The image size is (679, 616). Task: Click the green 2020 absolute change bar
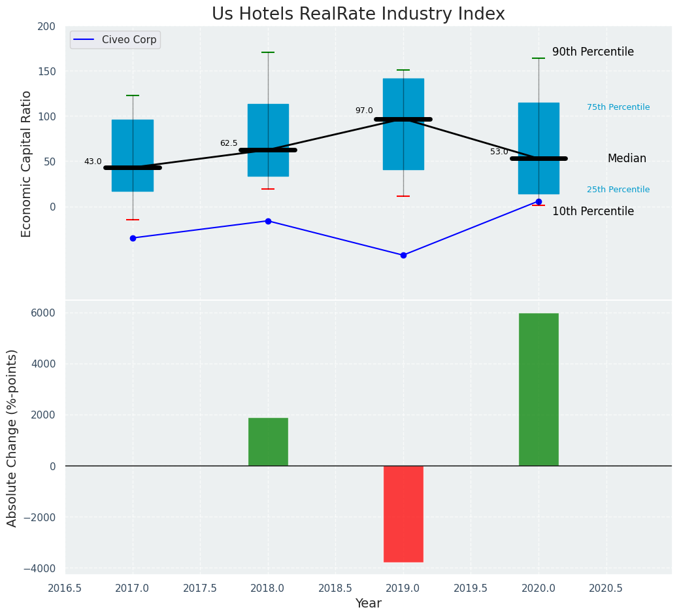click(x=538, y=389)
